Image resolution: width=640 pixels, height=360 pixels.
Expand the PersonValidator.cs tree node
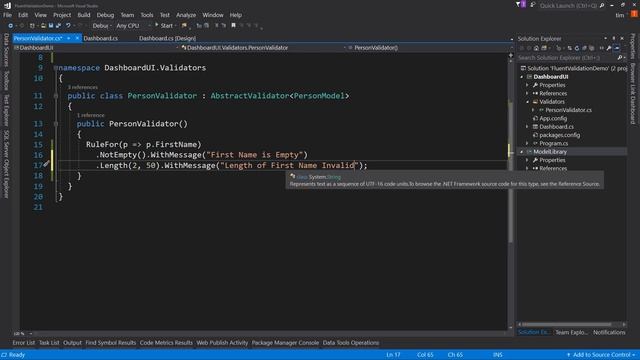tap(533, 110)
